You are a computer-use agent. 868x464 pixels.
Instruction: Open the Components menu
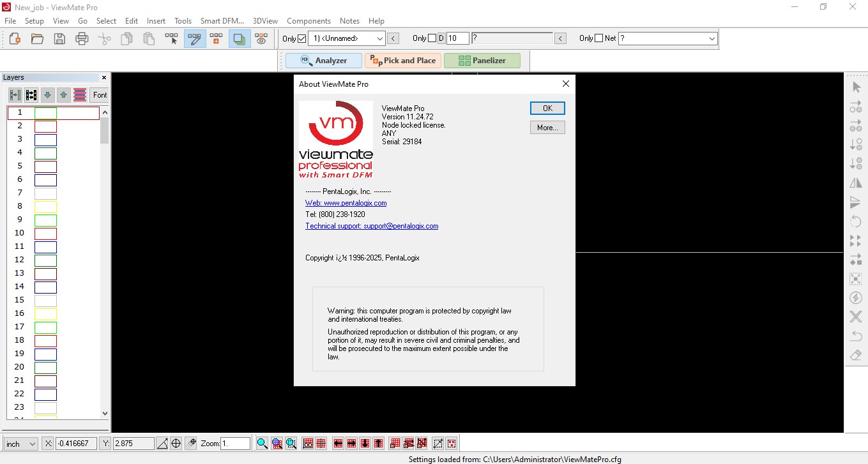(x=308, y=21)
